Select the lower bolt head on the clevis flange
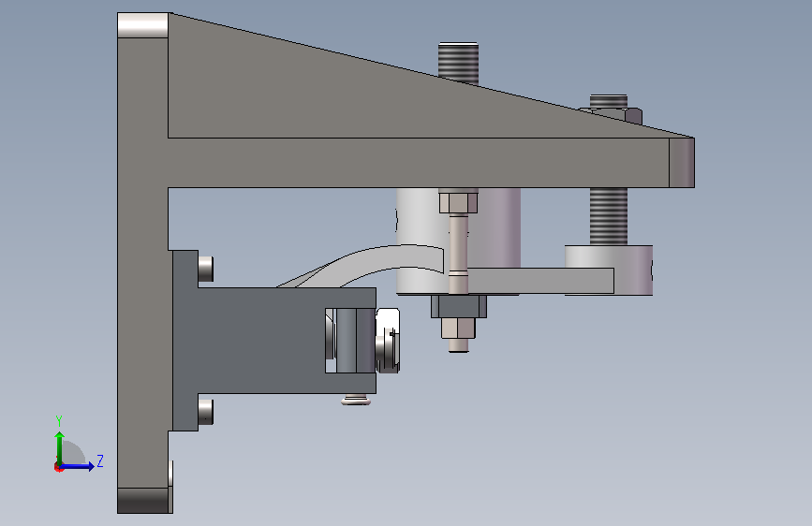The height and width of the screenshot is (526, 812). point(206,412)
